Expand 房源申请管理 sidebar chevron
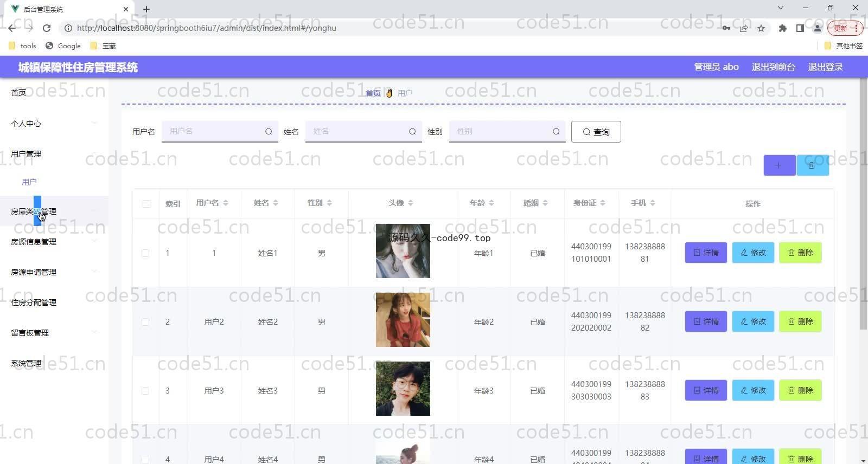 (94, 272)
